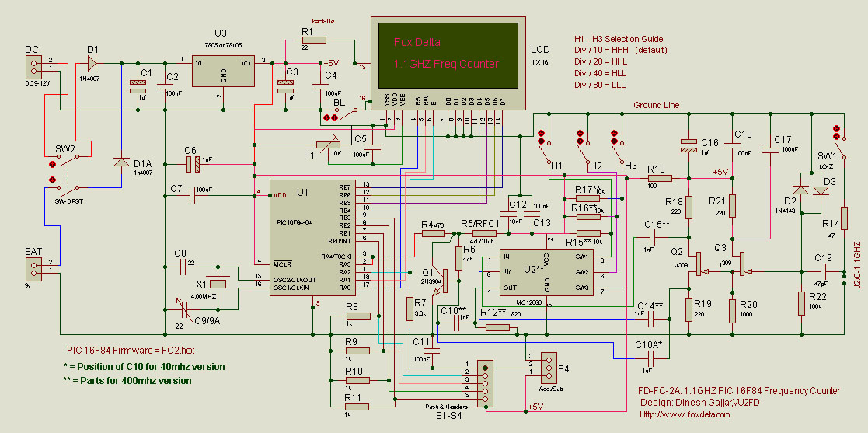Click potentiometer P1 10K symbol
868x433 pixels.
point(328,145)
